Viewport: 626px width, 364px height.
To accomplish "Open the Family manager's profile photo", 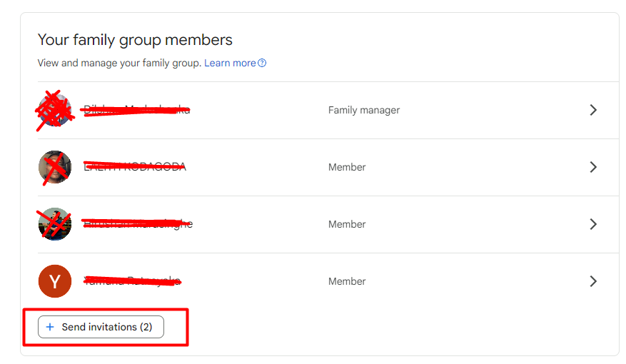I will click(55, 110).
